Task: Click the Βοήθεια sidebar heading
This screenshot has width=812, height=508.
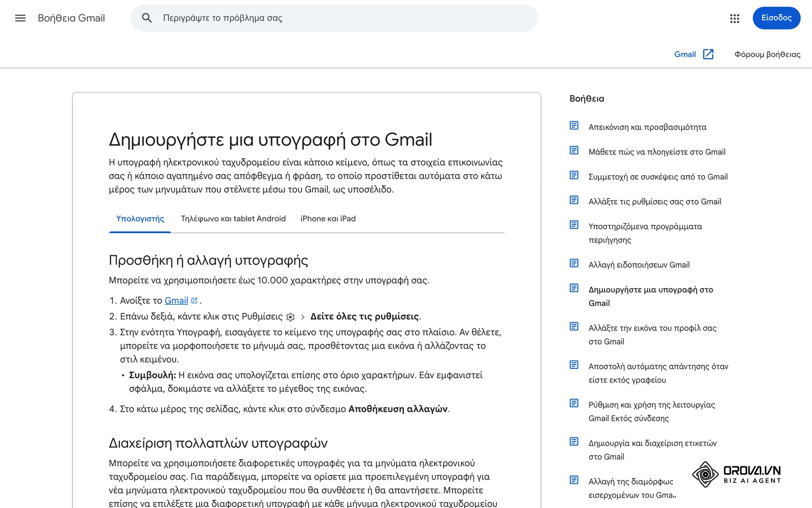Action: [x=587, y=99]
